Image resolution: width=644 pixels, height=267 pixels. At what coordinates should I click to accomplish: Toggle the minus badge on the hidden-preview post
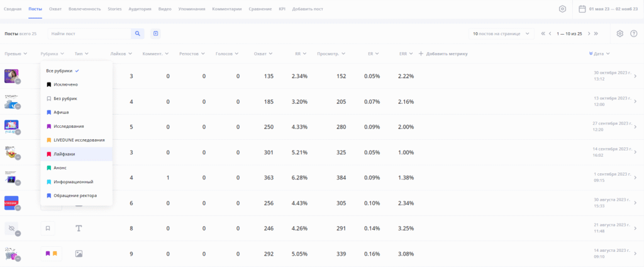(18, 234)
